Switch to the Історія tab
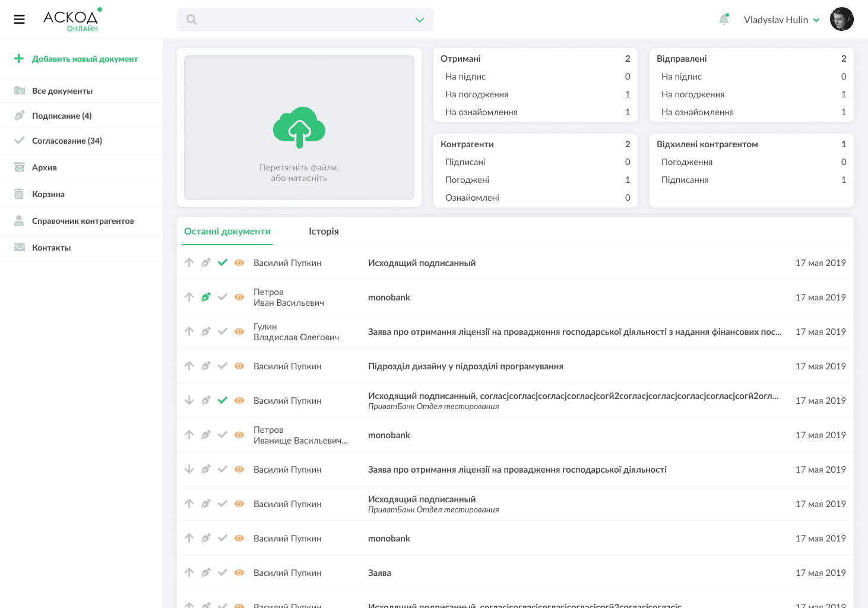 point(324,231)
